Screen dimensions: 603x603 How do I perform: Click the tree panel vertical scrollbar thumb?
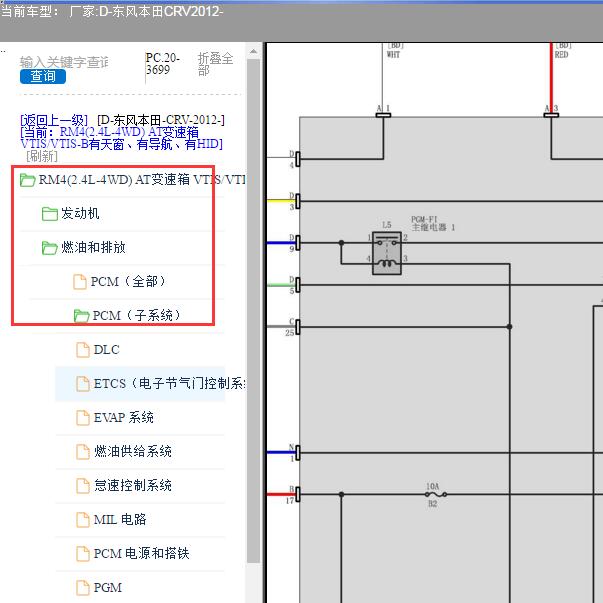tap(253, 311)
